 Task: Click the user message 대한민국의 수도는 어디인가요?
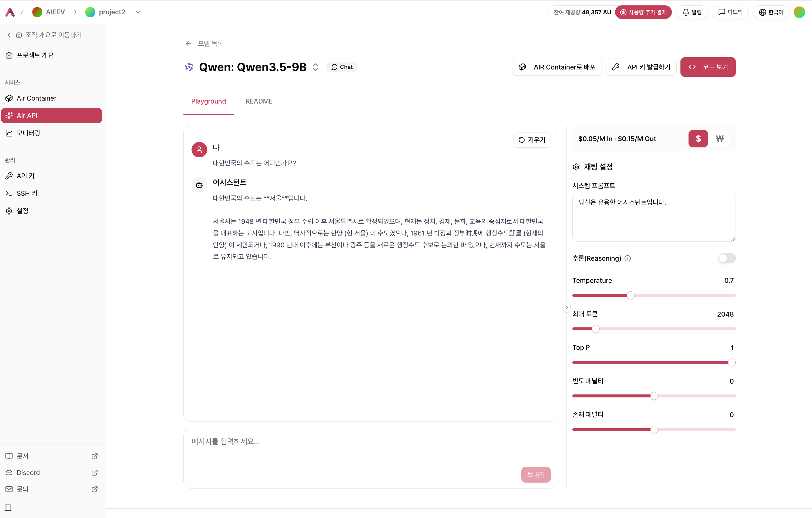[x=254, y=163]
